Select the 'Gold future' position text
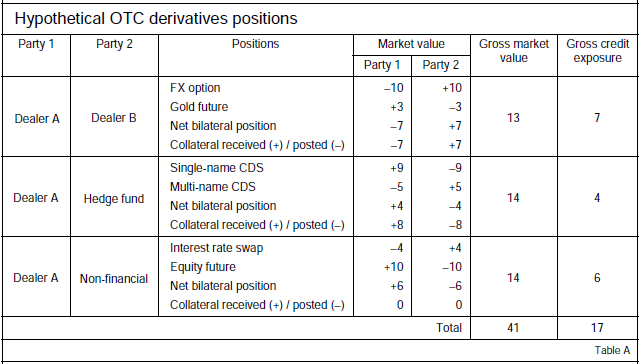The image size is (640, 364). pyautogui.click(x=199, y=107)
